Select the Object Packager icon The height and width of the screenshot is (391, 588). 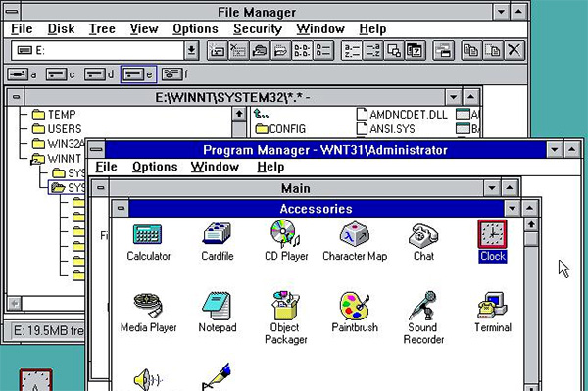pyautogui.click(x=286, y=306)
